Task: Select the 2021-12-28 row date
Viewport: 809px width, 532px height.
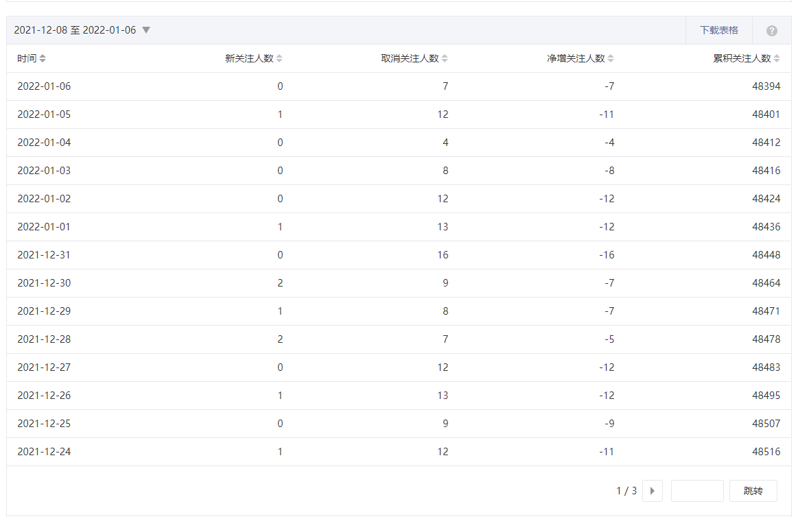Action: click(44, 339)
